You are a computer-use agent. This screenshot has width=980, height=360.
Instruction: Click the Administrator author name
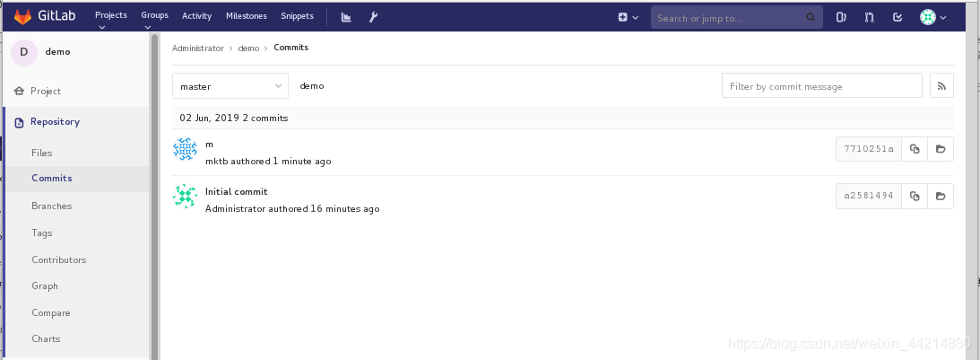(x=236, y=208)
